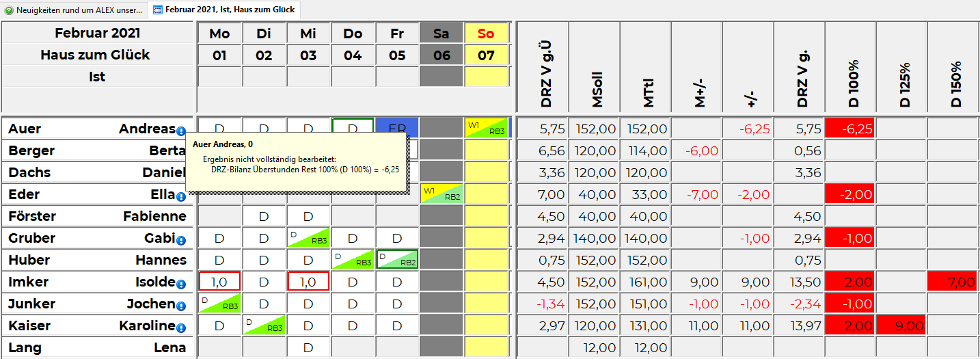980x359 pixels.
Task: Click the Mo 01 day column header
Action: click(x=219, y=44)
